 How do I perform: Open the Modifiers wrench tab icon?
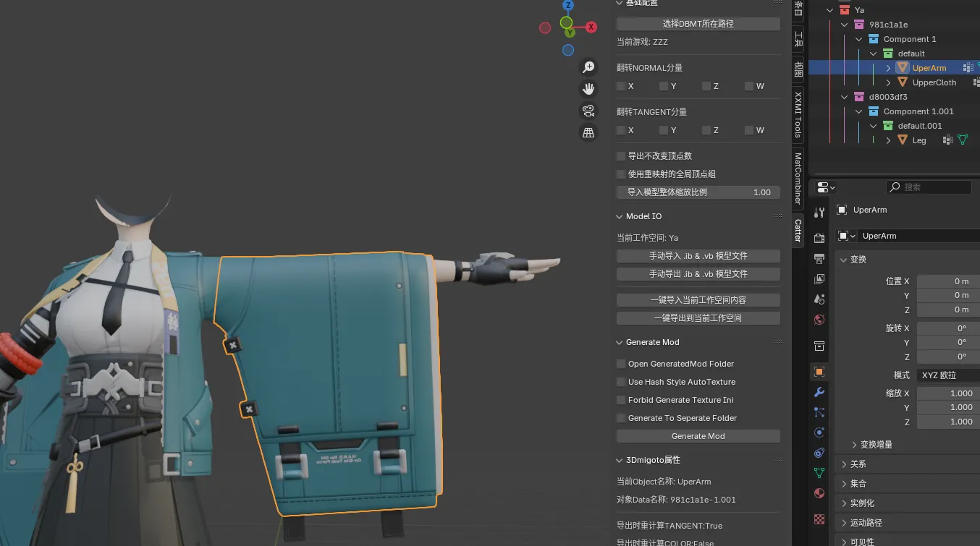point(819,392)
